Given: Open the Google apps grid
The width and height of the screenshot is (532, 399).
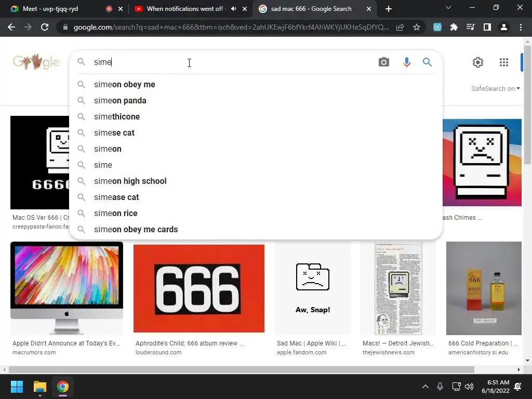Looking at the screenshot, I should 504,62.
